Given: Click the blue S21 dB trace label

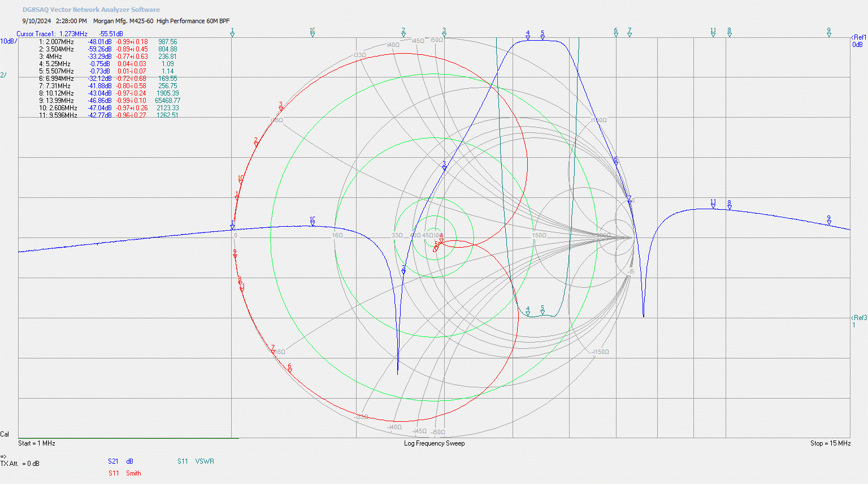Looking at the screenshot, I should coord(121,461).
